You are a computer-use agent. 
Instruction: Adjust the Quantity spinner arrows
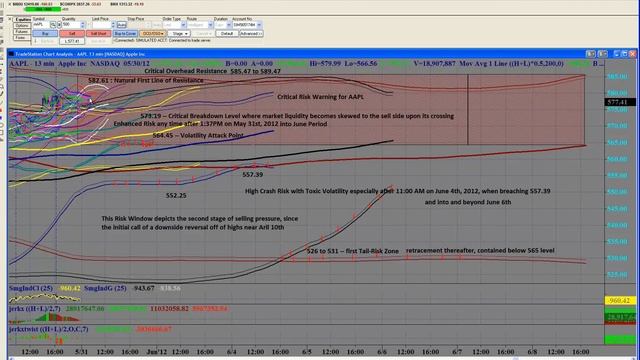[x=83, y=25]
